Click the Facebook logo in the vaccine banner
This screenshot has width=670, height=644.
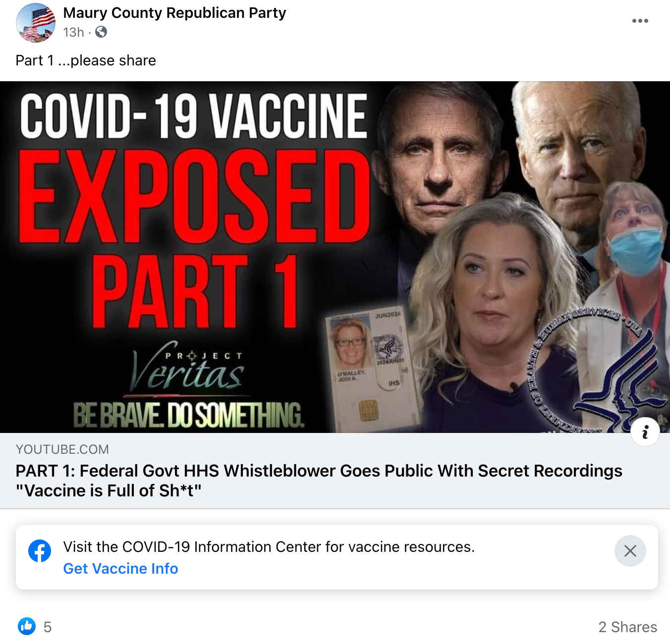[x=40, y=551]
